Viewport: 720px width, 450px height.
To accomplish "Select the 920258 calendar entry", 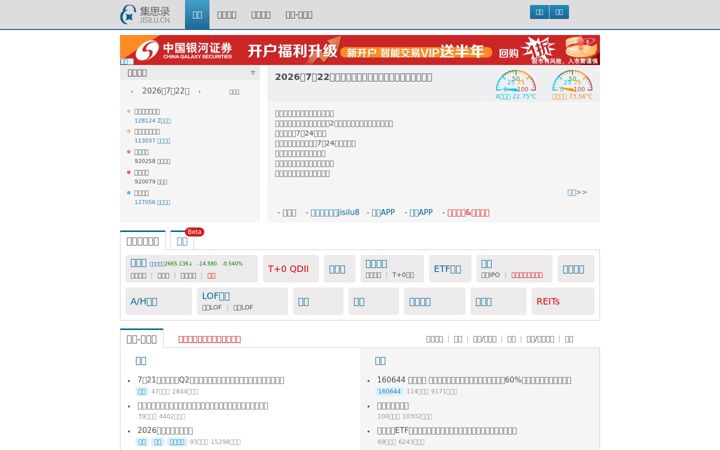I will tap(152, 161).
